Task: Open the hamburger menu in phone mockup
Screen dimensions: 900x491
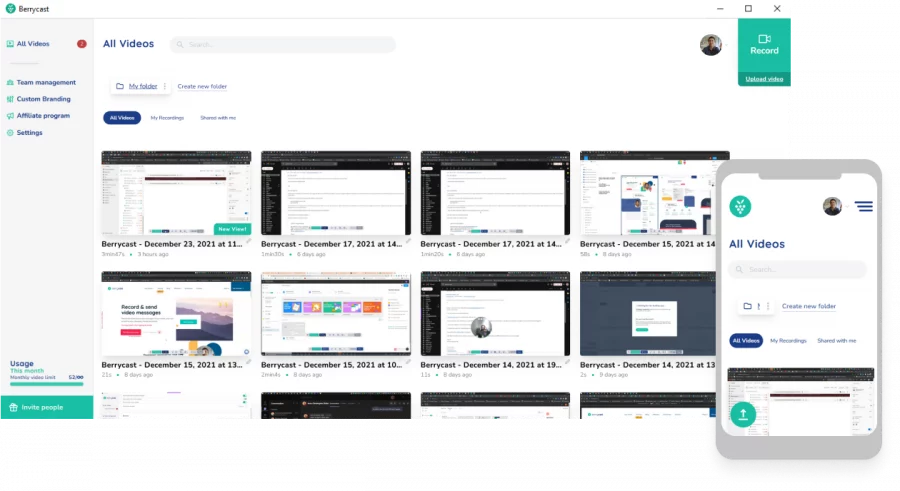Action: click(x=863, y=206)
